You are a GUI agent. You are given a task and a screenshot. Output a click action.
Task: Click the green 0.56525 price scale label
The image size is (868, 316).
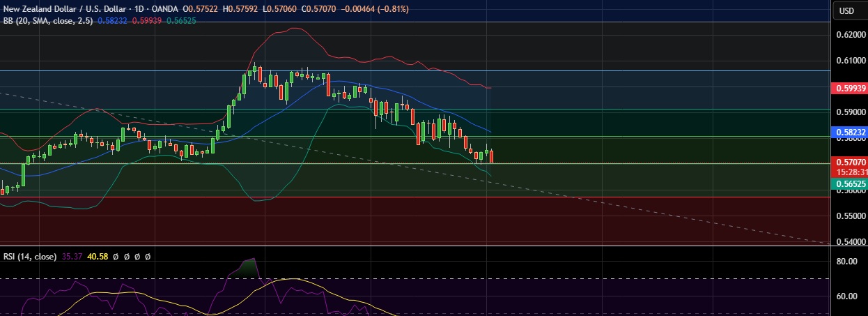[849, 183]
